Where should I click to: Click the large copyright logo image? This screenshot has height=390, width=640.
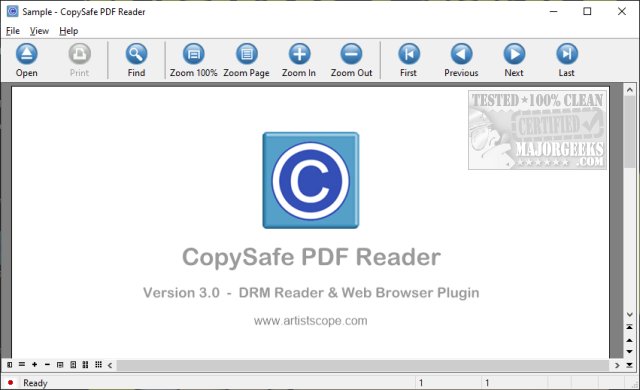coord(311,180)
